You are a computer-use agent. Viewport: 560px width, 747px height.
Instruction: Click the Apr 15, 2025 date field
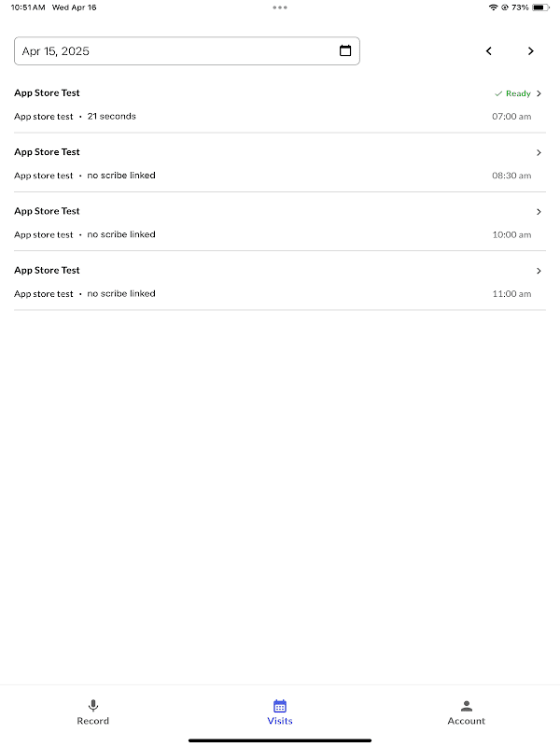pyautogui.click(x=177, y=51)
